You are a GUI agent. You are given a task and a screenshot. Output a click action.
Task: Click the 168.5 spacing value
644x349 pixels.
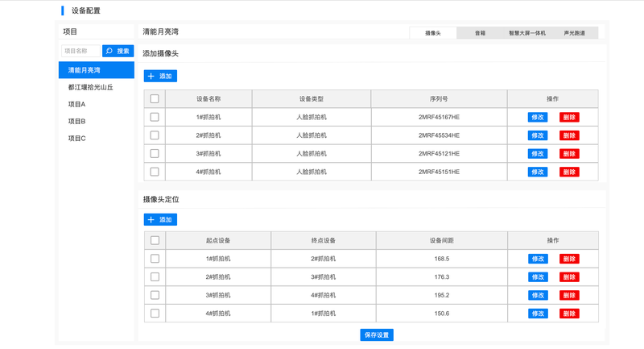tap(442, 259)
